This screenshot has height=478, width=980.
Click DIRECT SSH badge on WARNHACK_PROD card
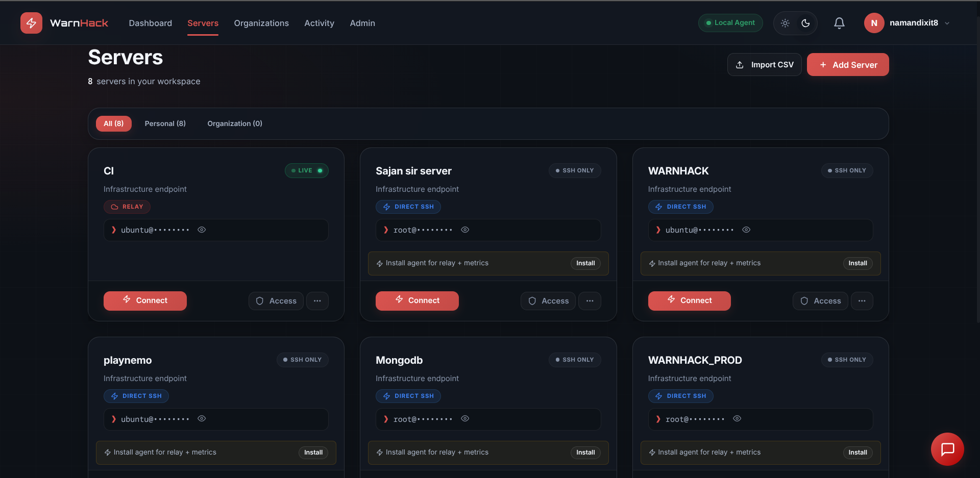[681, 396]
